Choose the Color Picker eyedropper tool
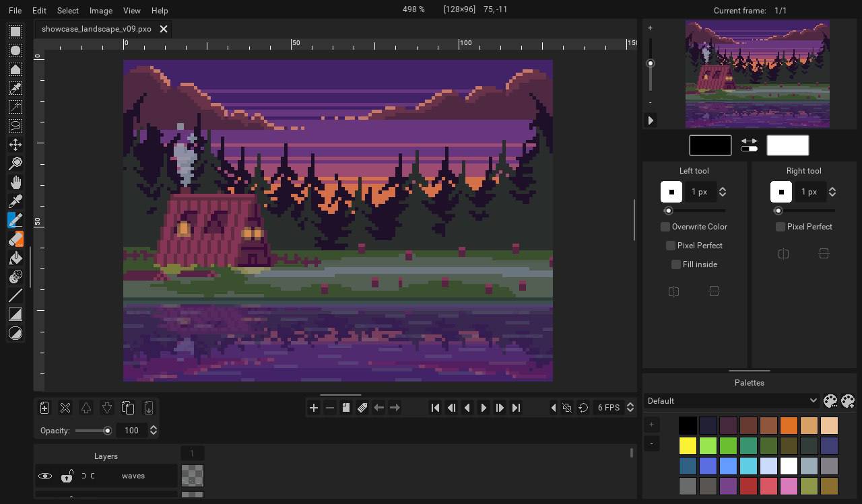 tap(15, 201)
